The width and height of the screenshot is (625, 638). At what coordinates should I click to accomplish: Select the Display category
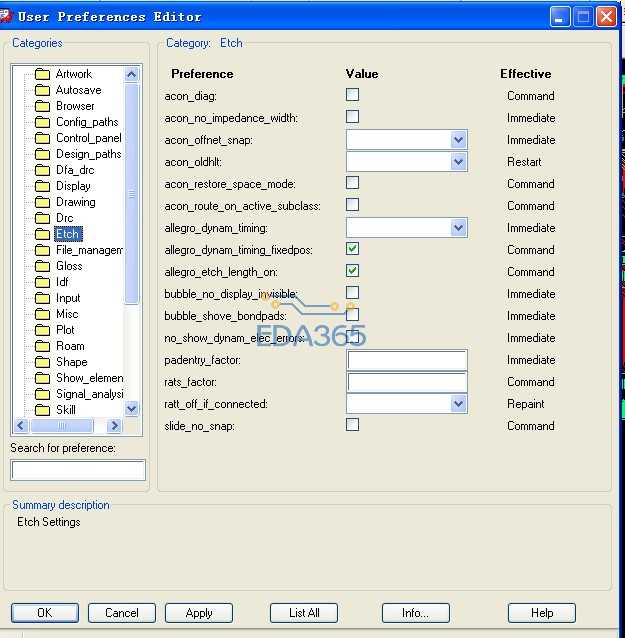(73, 186)
